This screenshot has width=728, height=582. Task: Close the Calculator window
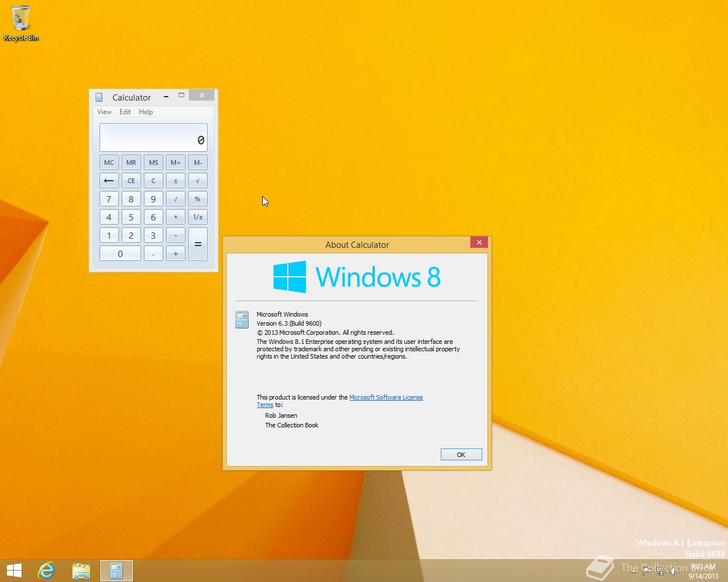click(202, 95)
